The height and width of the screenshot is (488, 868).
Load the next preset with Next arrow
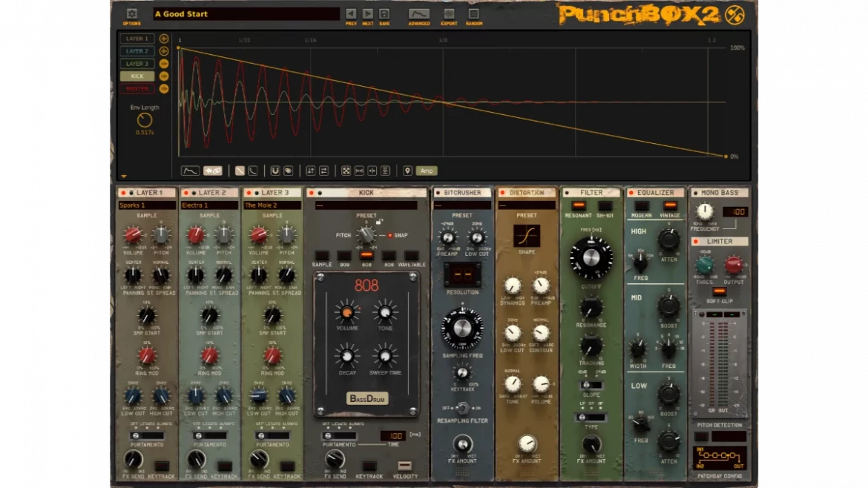(367, 14)
